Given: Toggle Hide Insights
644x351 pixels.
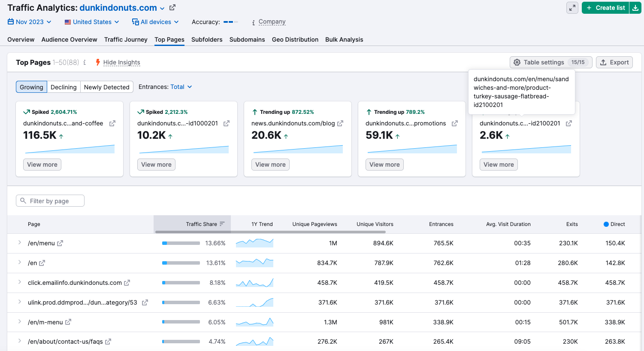Looking at the screenshot, I should pyautogui.click(x=121, y=62).
